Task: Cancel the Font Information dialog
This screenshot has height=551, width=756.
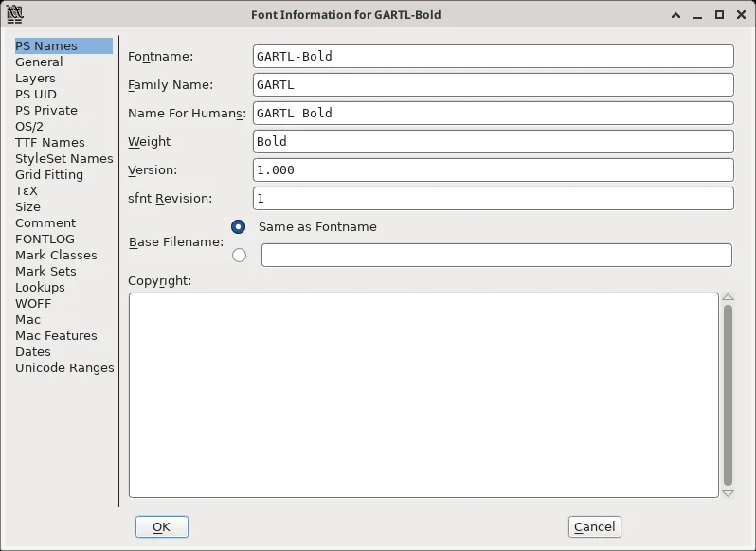Action: point(595,527)
